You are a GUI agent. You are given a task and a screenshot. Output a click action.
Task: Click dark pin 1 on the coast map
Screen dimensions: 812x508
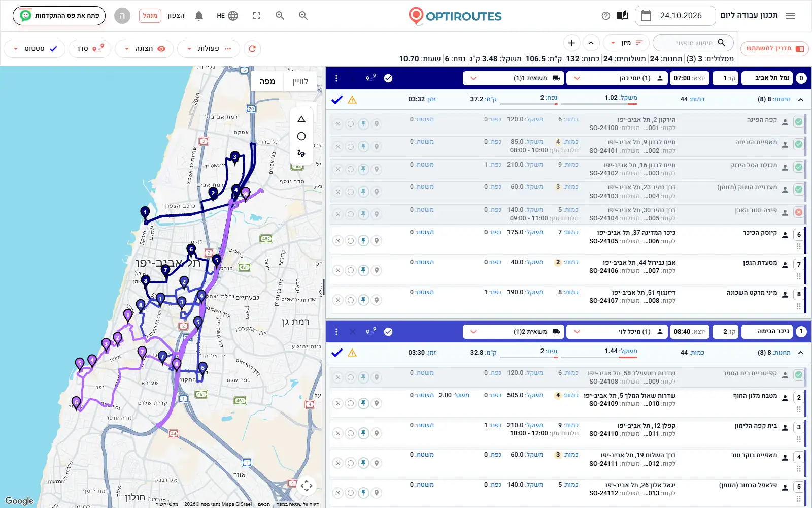(x=145, y=213)
